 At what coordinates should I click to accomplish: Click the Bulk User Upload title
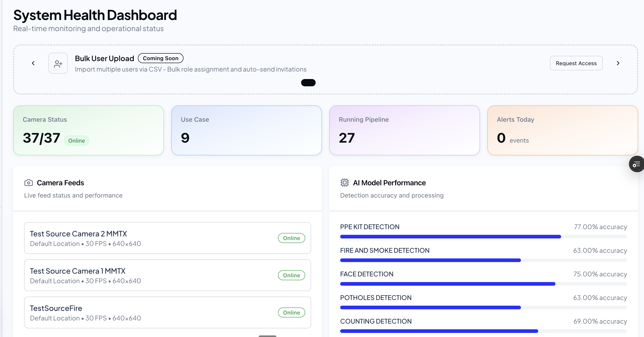104,58
